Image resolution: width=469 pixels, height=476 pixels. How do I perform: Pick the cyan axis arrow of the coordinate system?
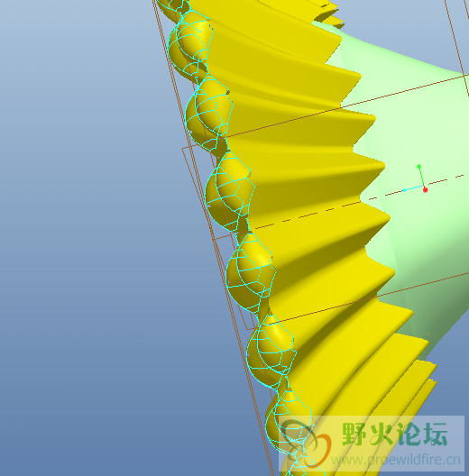point(413,188)
